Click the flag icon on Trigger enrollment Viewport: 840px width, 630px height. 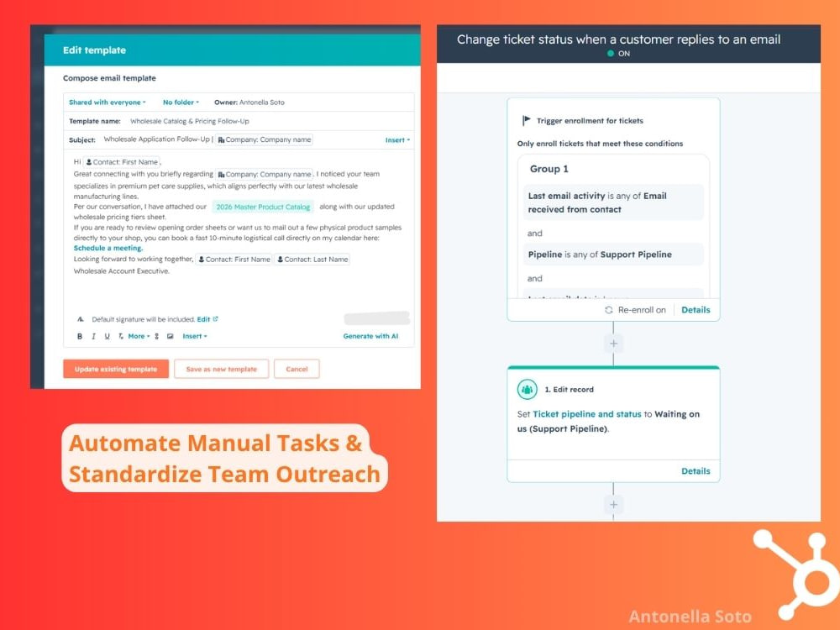coord(527,120)
